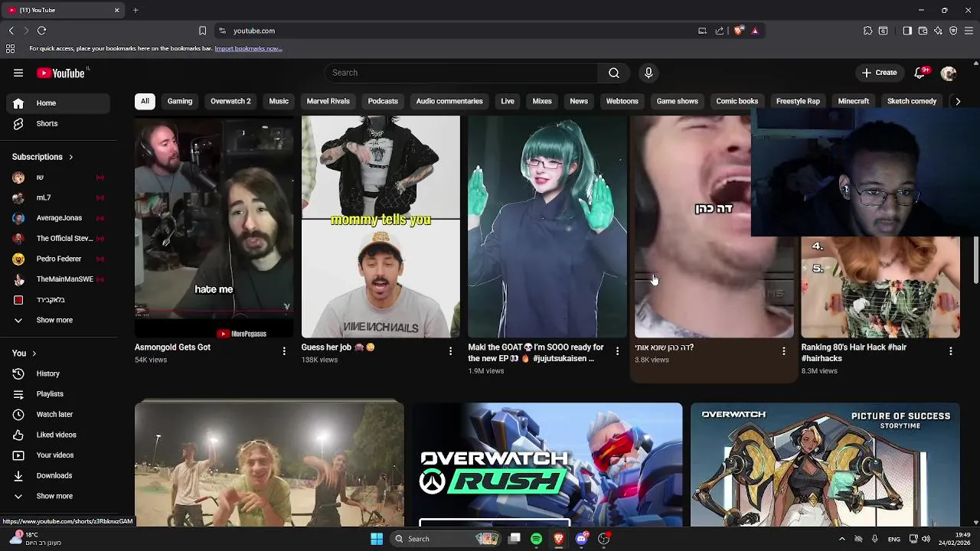Image resolution: width=980 pixels, height=551 pixels.
Task: Open Task View on the taskbar
Action: click(x=514, y=539)
